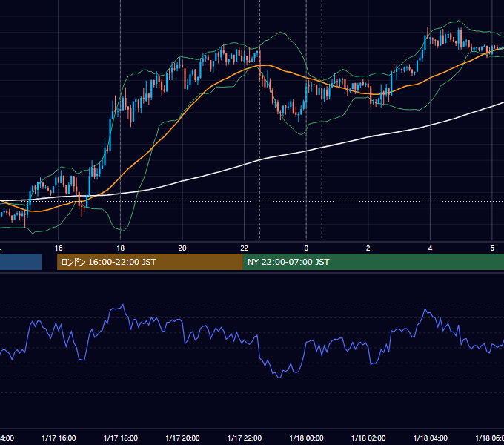Click the NY 22:00-07:00 JST session bar
This screenshot has height=445, width=504.
(373, 262)
